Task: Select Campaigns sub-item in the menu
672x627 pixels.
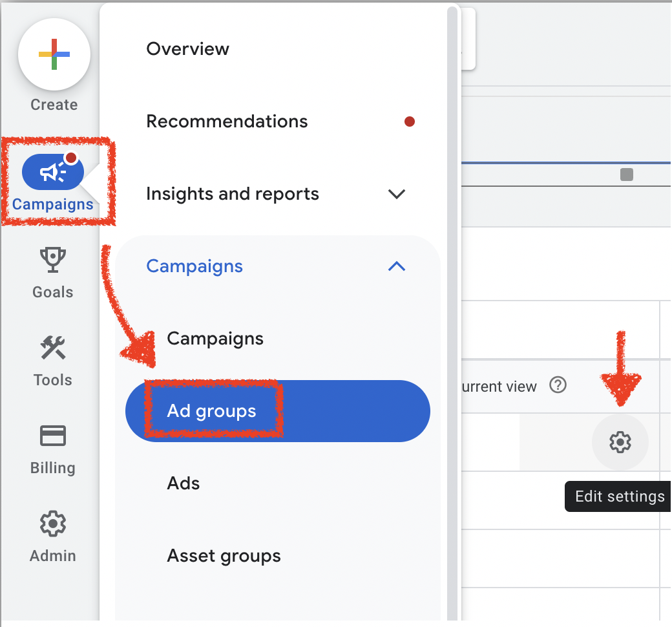Action: click(x=215, y=339)
